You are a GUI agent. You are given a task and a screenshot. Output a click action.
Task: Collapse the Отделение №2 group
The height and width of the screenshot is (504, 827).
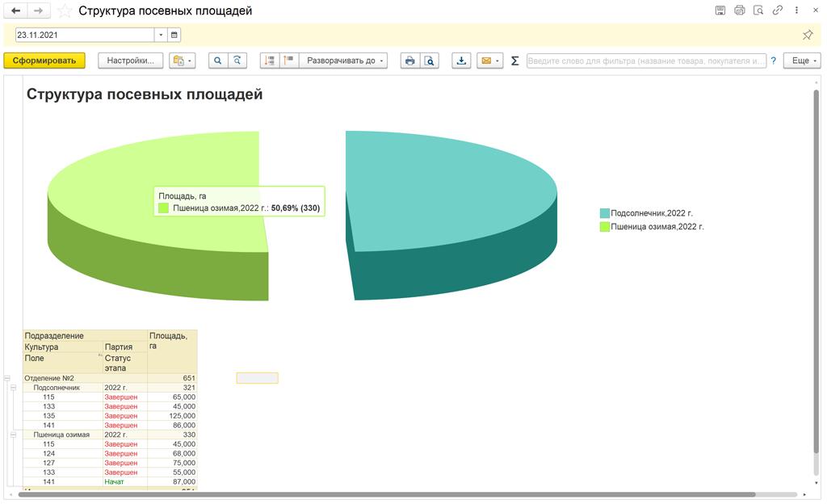(7, 378)
